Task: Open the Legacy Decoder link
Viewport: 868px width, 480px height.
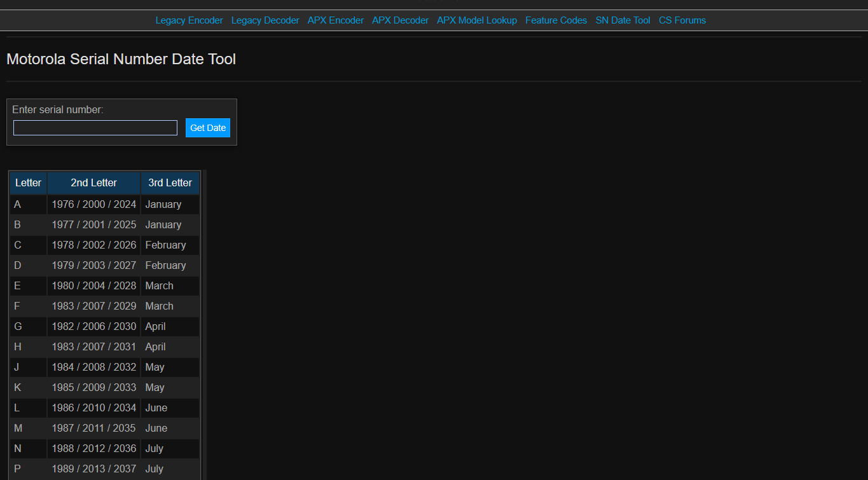Action: coord(265,20)
